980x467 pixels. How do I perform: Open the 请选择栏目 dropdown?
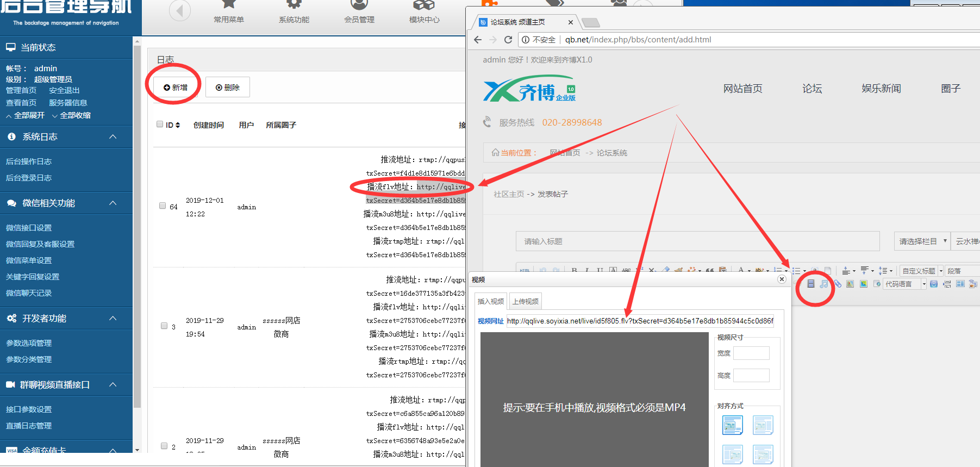point(922,241)
